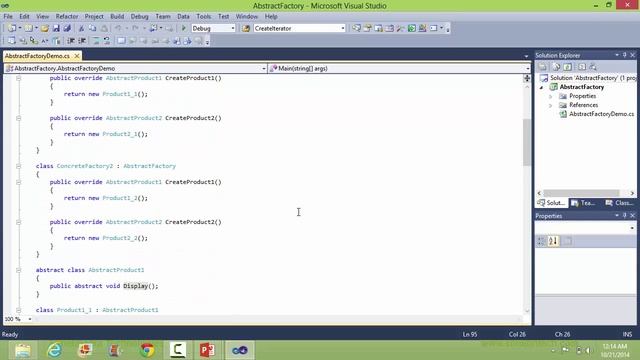Click the Open File folder icon

click(x=44, y=28)
